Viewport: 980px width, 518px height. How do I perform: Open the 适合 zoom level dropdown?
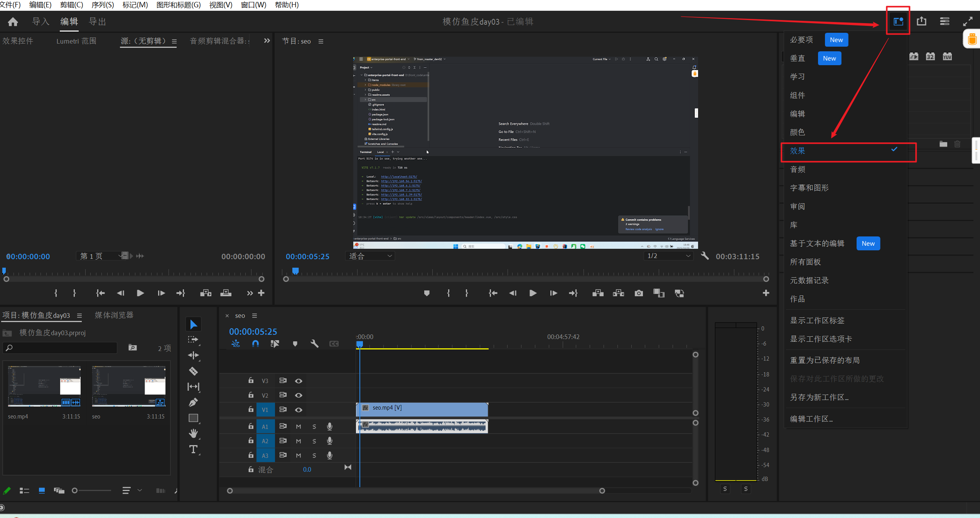[x=370, y=256]
